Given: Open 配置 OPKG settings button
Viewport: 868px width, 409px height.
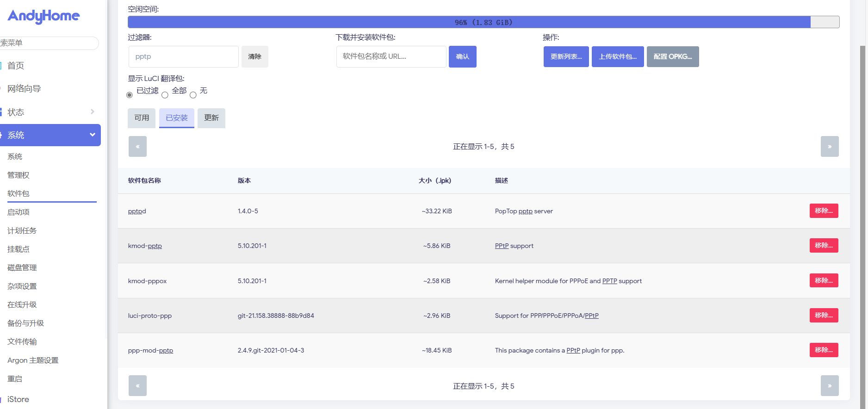Looking at the screenshot, I should click(672, 56).
